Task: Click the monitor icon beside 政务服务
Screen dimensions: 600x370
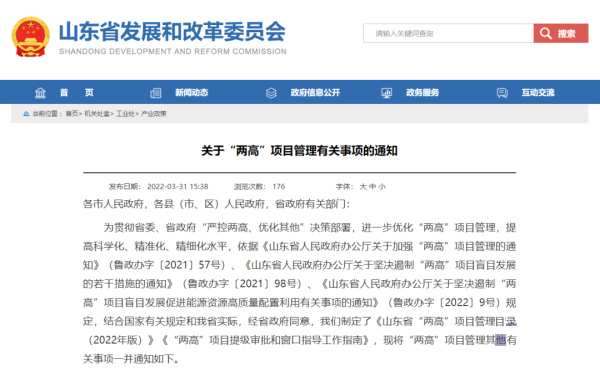Action: (386, 93)
